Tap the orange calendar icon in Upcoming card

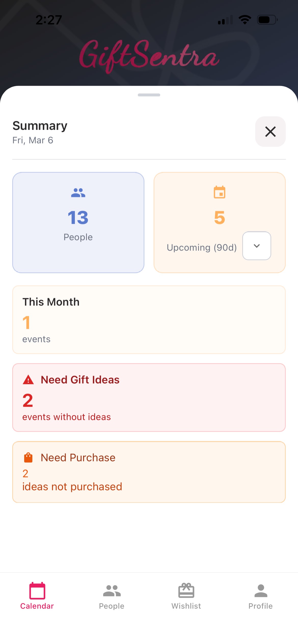220,192
